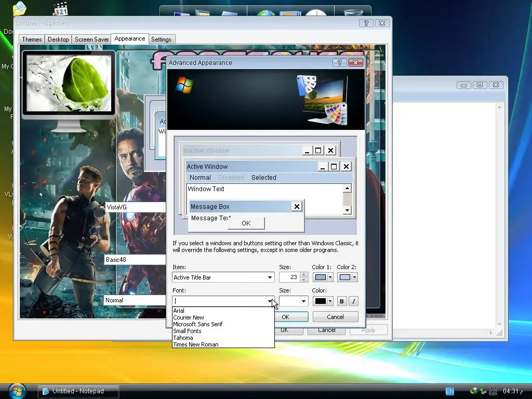Switch to the Appearance tab
The width and height of the screenshot is (532, 399).
(129, 38)
